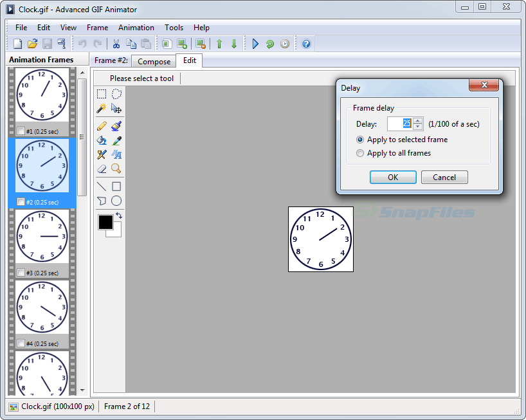Image resolution: width=526 pixels, height=420 pixels.
Task: Select the Color Picker eyedropper tool
Action: 116,140
